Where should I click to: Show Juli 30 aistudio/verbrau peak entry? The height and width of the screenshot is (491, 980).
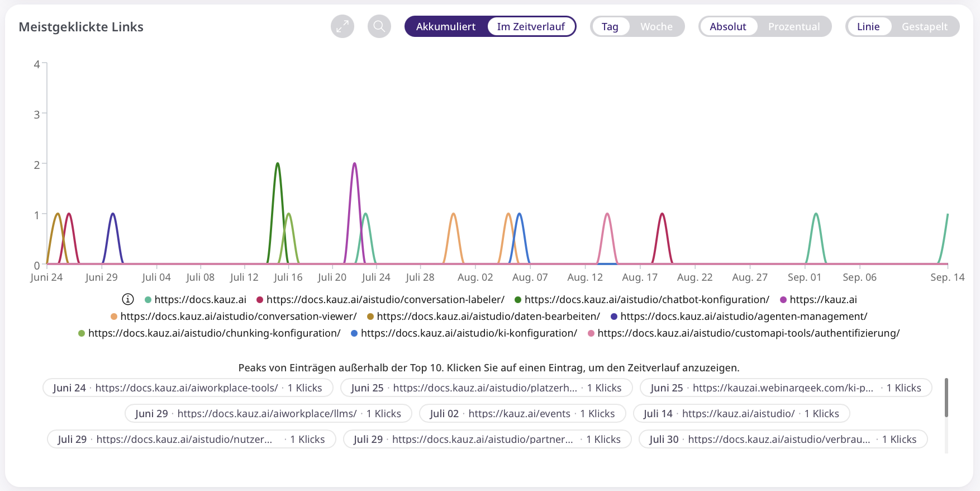pos(783,439)
